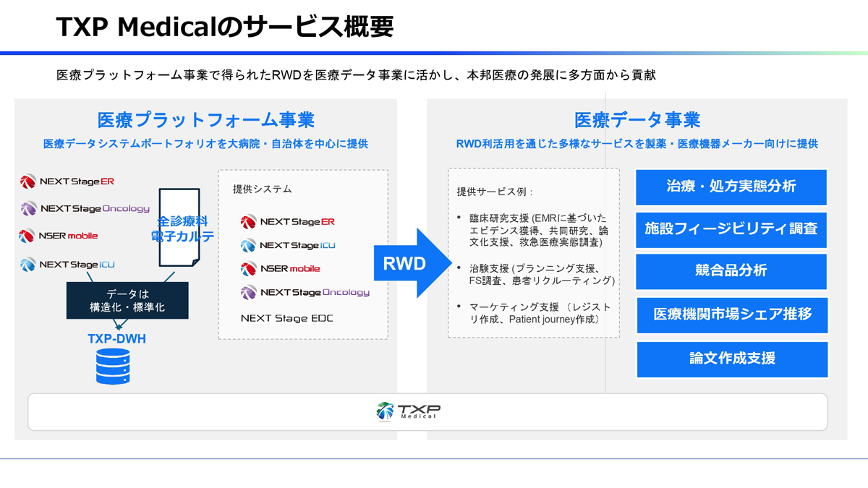Select NEXT Stage Oncology logo in 提供システム box
The width and height of the screenshot is (868, 488).
[x=305, y=292]
